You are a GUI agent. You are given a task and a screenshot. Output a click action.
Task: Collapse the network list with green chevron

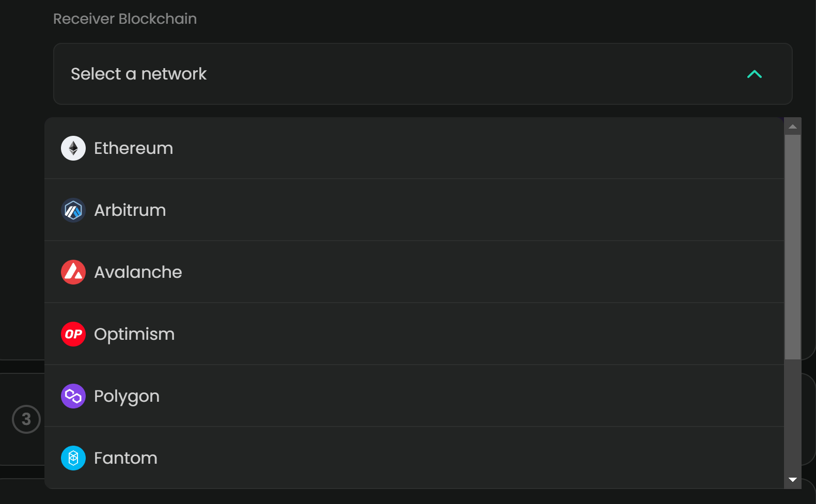(x=754, y=74)
